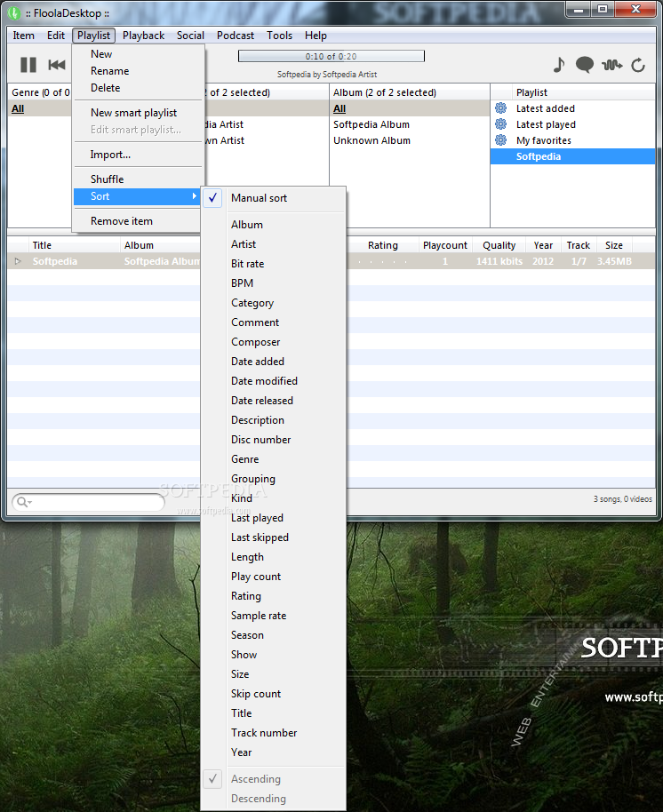Click the Playcount column header
The height and width of the screenshot is (812, 663).
(x=445, y=245)
